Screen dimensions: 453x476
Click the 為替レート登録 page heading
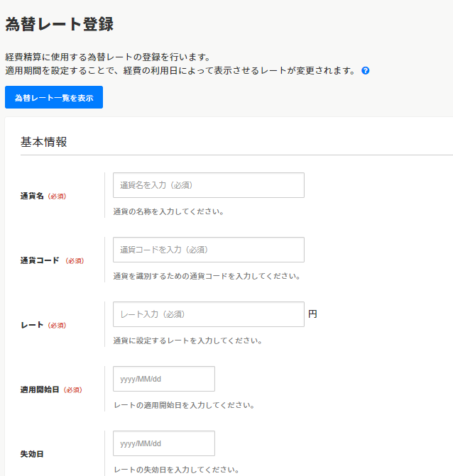[59, 24]
